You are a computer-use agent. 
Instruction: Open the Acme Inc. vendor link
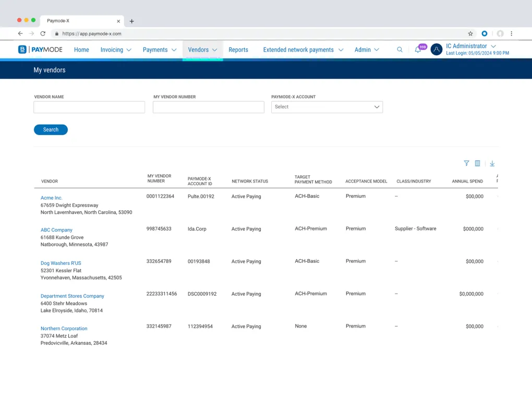pos(52,198)
